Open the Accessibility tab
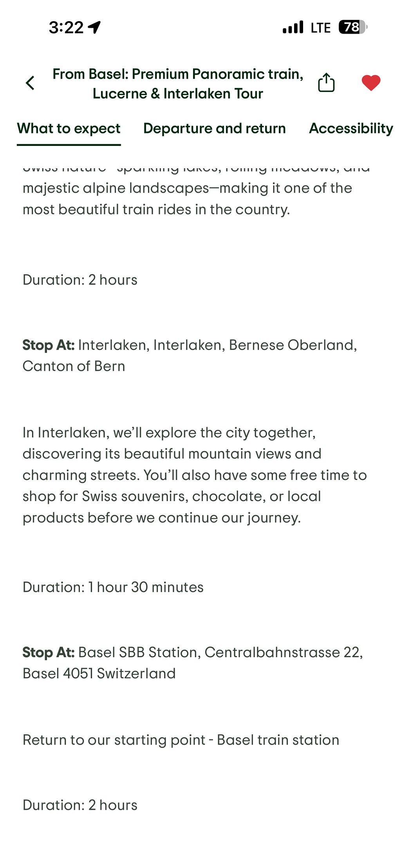Image resolution: width=401 pixels, height=868 pixels. pos(351,128)
